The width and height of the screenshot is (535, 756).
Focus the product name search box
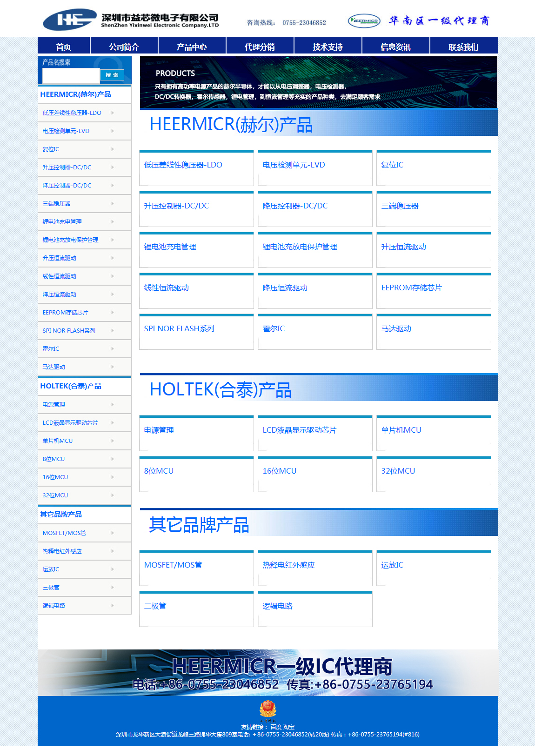point(71,75)
